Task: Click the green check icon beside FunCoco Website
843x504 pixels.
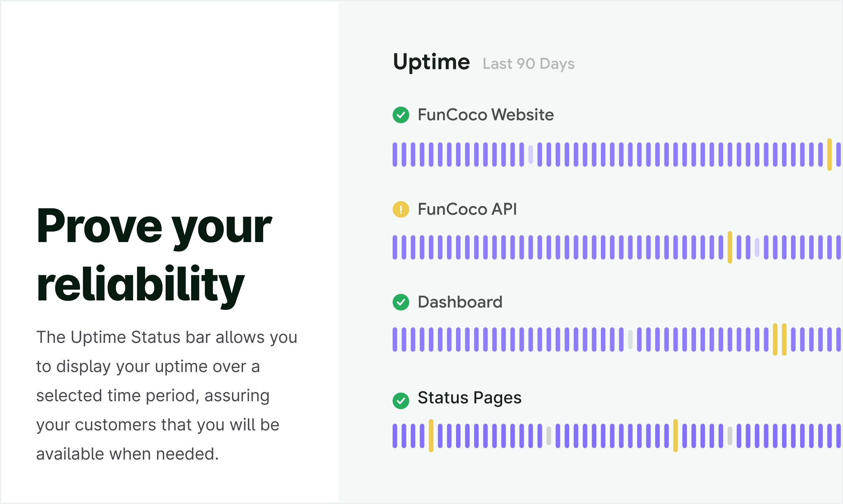Action: point(401,115)
